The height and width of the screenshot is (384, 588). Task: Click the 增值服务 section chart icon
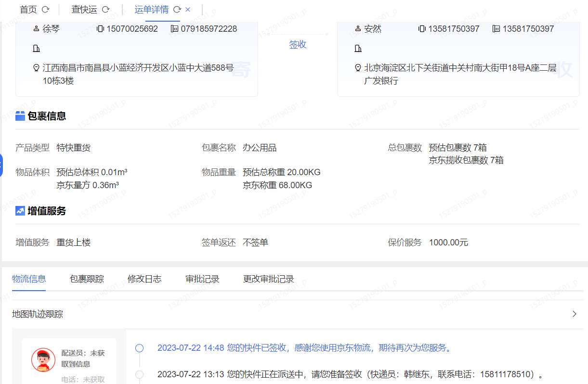click(x=20, y=211)
